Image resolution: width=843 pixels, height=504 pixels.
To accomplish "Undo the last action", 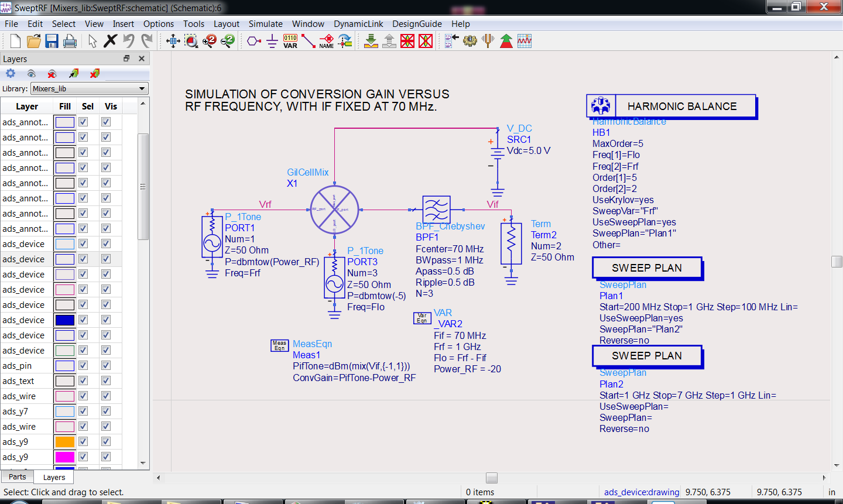I will tap(129, 41).
